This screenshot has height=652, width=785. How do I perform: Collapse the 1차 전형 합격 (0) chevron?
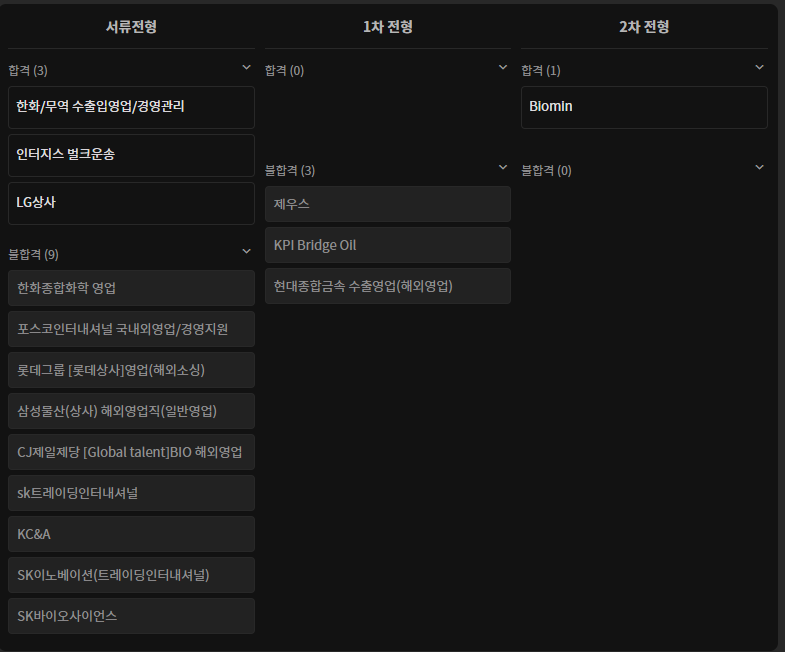[503, 67]
